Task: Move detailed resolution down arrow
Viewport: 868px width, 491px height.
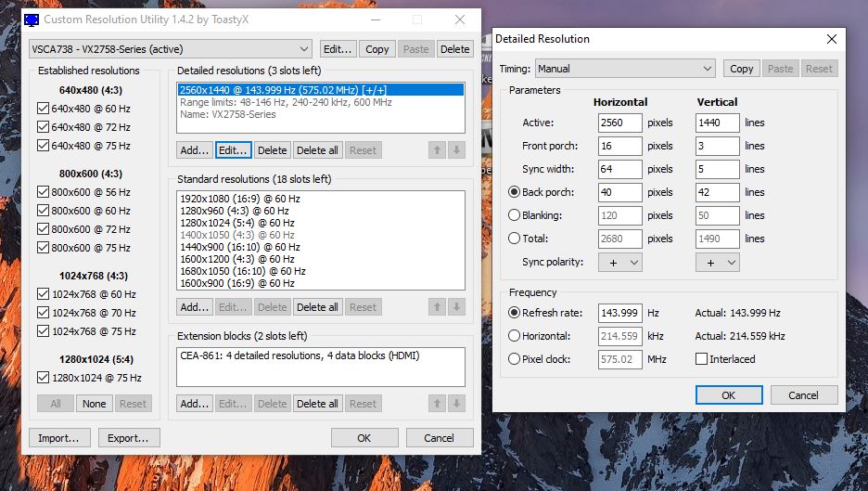Action: tap(456, 150)
